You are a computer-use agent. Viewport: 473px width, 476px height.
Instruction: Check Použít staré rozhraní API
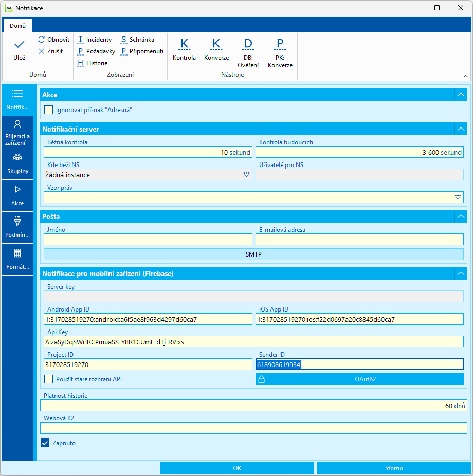(49, 379)
